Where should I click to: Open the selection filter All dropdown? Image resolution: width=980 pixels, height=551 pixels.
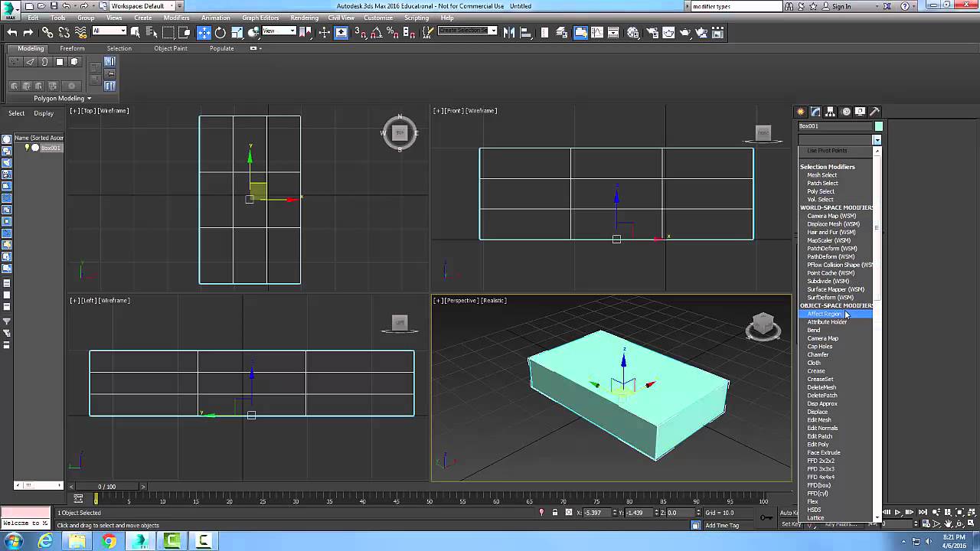tap(109, 31)
